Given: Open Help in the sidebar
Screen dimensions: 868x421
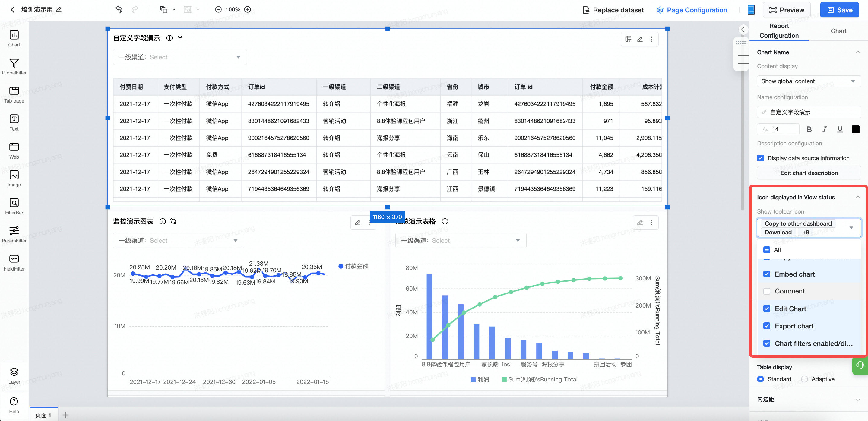Looking at the screenshot, I should click(14, 405).
